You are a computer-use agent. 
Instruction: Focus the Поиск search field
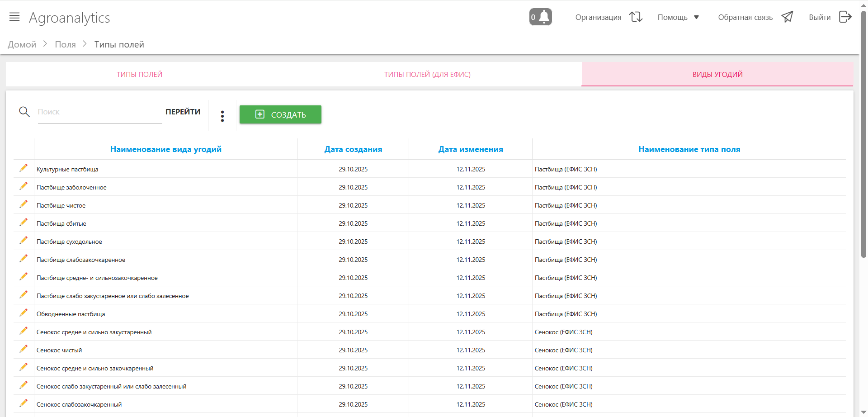pyautogui.click(x=99, y=112)
